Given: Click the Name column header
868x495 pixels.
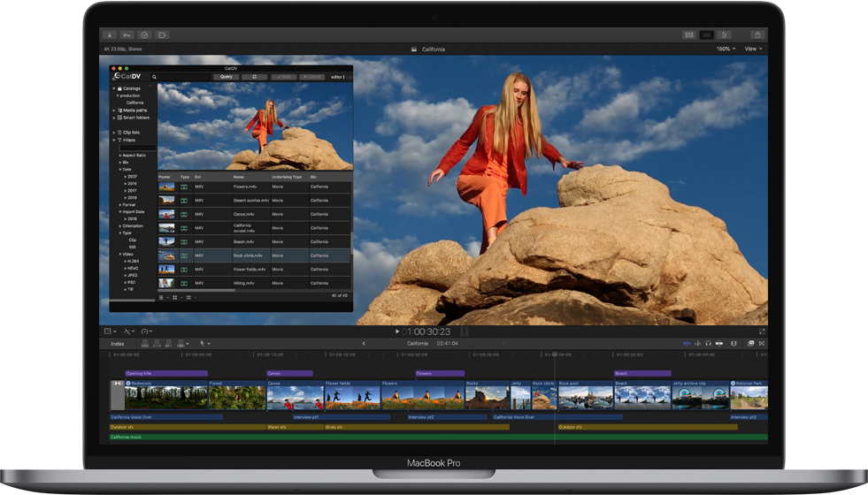Looking at the screenshot, I should (x=239, y=177).
